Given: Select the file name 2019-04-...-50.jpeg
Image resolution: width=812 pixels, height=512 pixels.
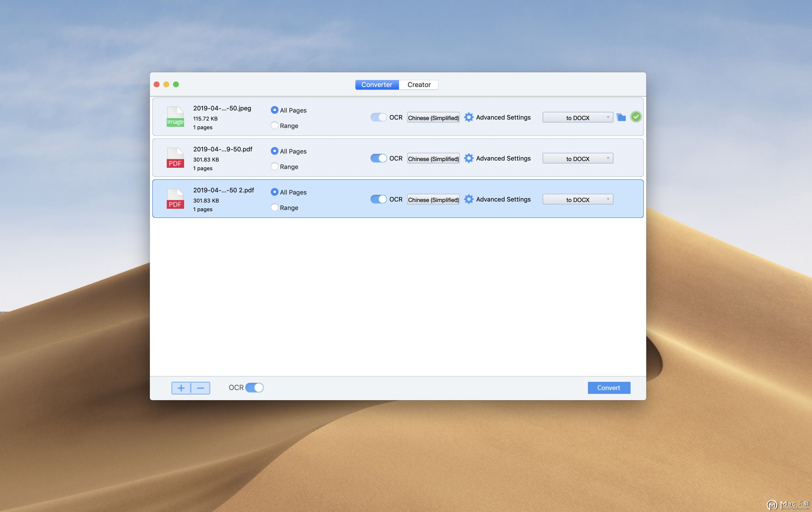Looking at the screenshot, I should pos(222,108).
